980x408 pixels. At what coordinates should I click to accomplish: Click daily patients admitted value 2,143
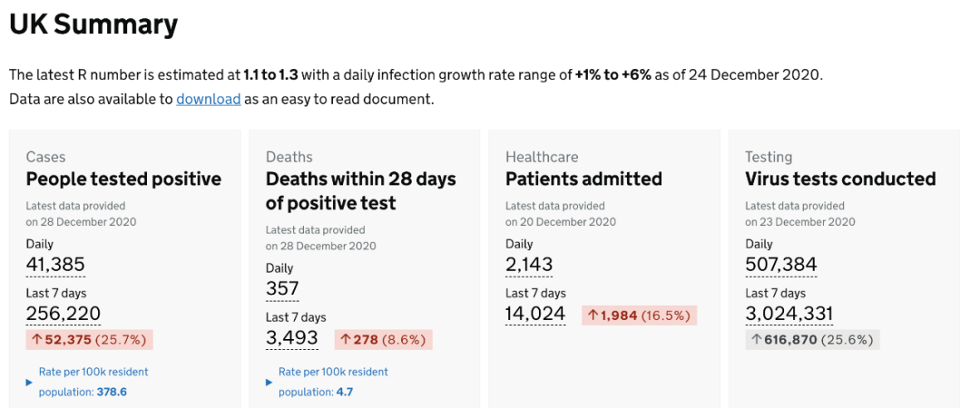(x=528, y=265)
